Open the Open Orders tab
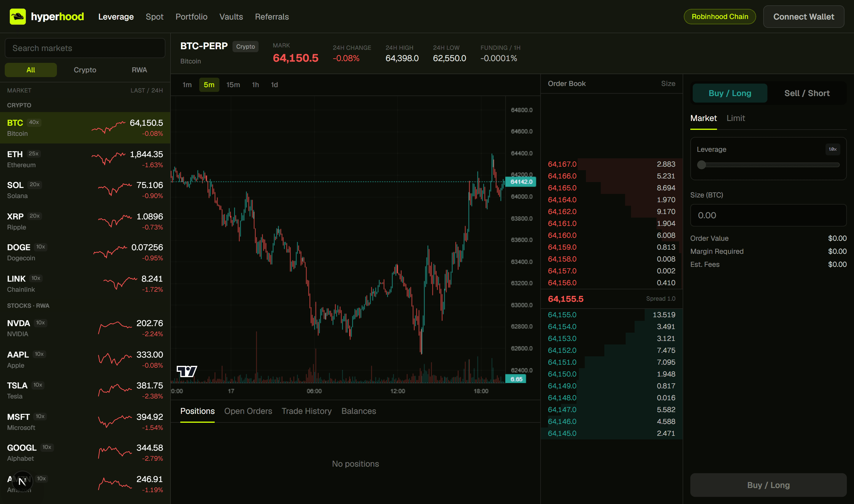Viewport: 854px width, 504px height. tap(248, 411)
